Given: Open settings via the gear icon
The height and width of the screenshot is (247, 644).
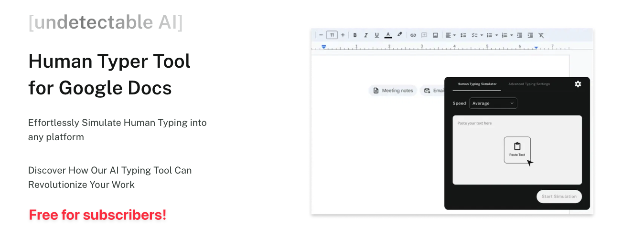Looking at the screenshot, I should (x=578, y=84).
